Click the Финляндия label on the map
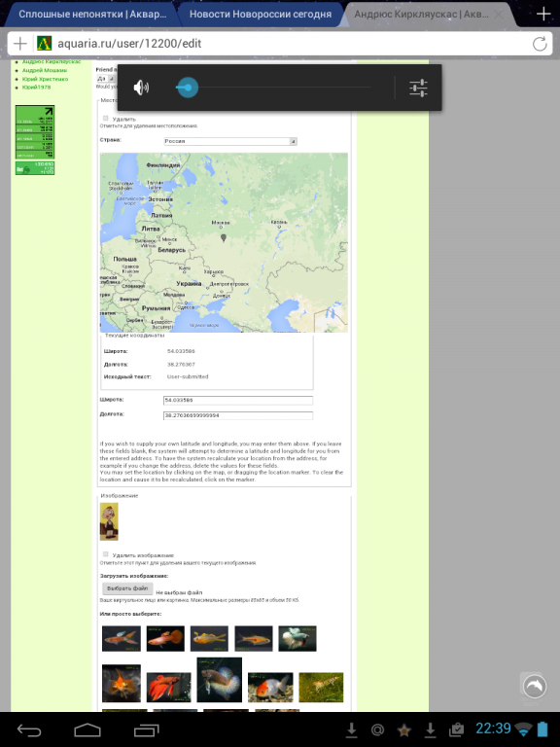The image size is (560, 747). pos(163,164)
